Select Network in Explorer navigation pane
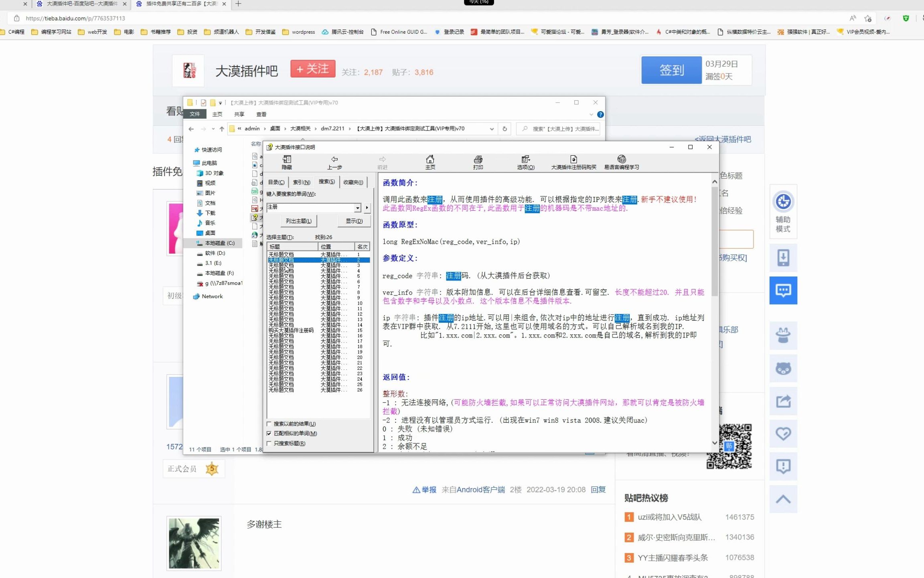Image resolution: width=924 pixels, height=578 pixels. [212, 296]
